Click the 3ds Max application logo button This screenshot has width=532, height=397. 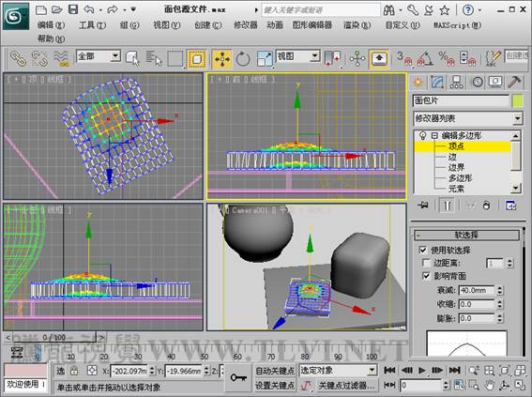[x=16, y=16]
